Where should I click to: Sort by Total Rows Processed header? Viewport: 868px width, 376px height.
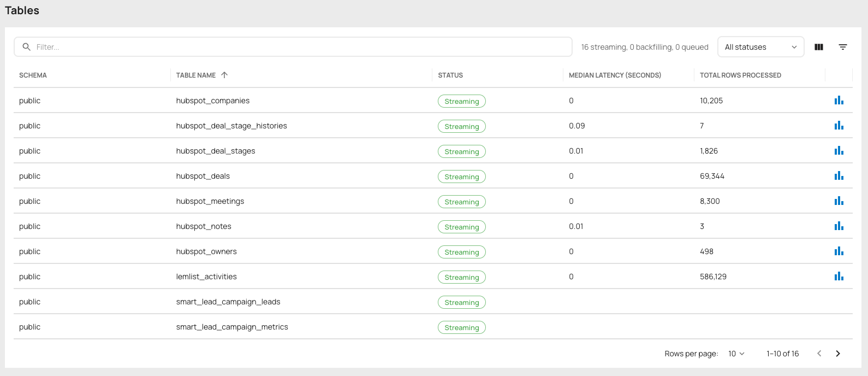pyautogui.click(x=740, y=75)
